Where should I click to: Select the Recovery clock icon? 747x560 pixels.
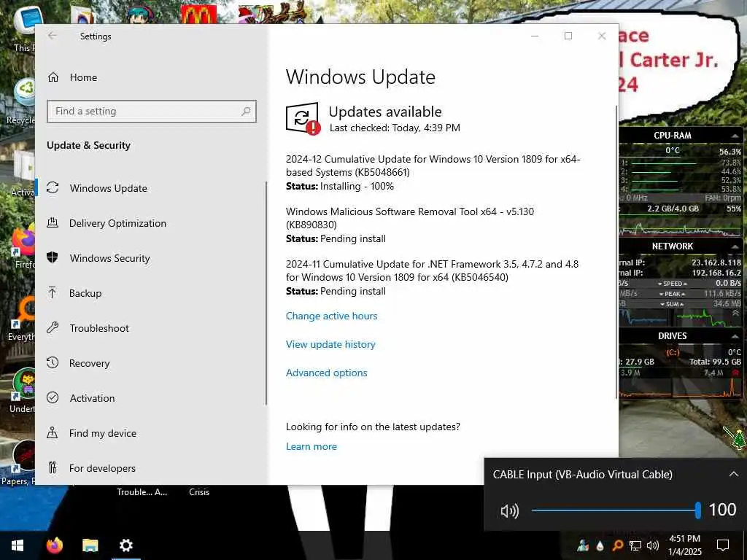(x=53, y=362)
